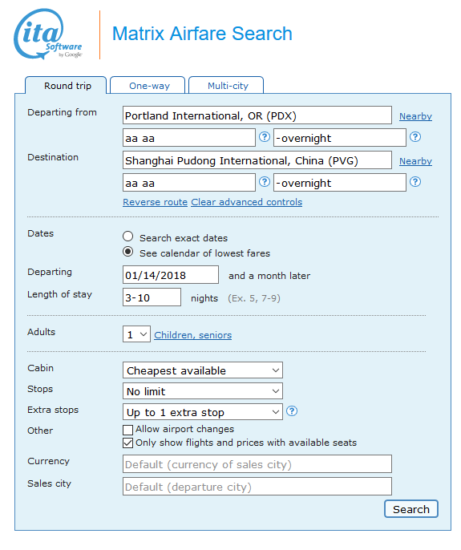The image size is (461, 550).
Task: Select the Search exact dates option
Action: [128, 236]
